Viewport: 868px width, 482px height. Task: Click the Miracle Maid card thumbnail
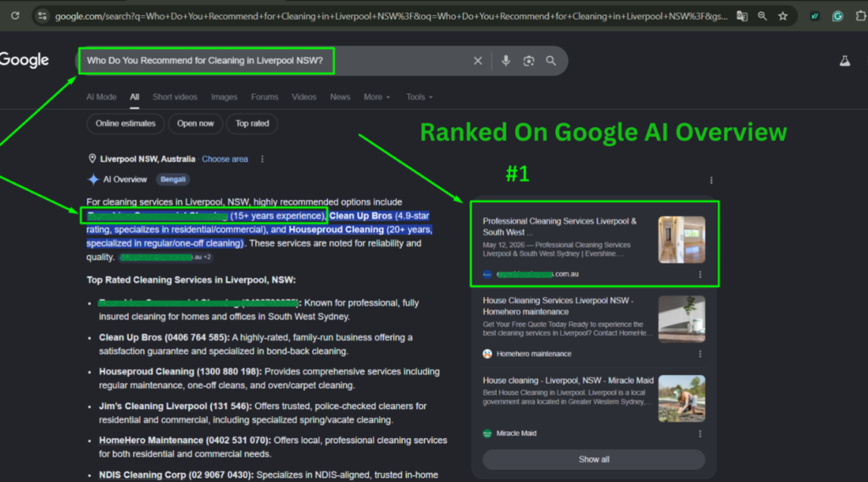[682, 398]
